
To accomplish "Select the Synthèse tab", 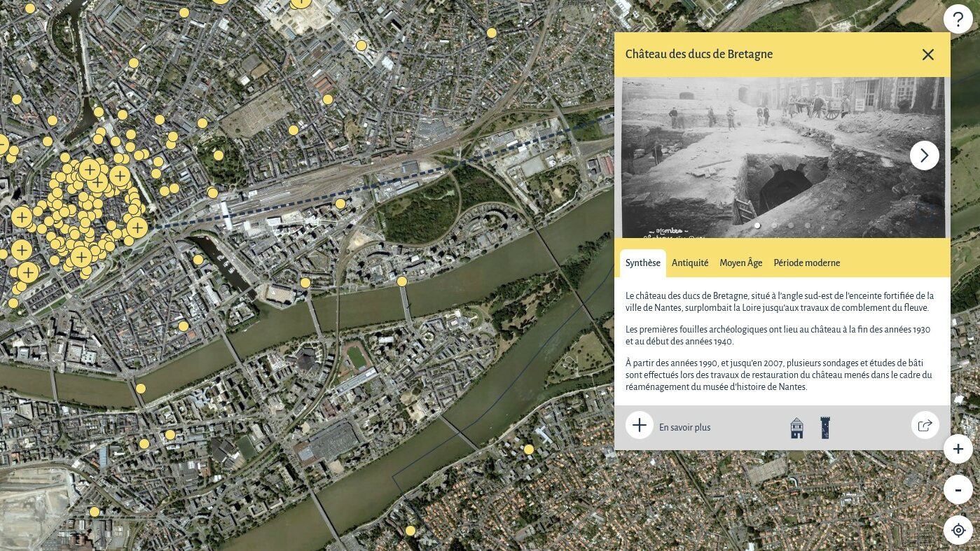I will coord(642,263).
